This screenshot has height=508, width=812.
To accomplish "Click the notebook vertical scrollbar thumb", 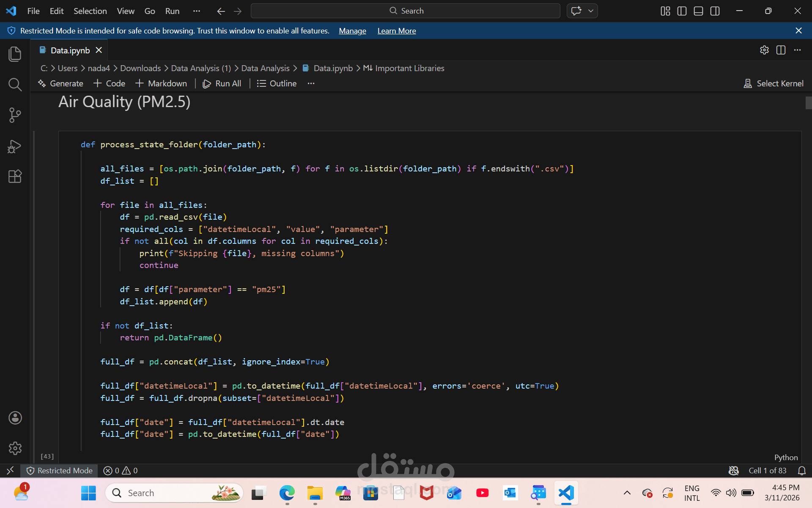I will pyautogui.click(x=808, y=103).
